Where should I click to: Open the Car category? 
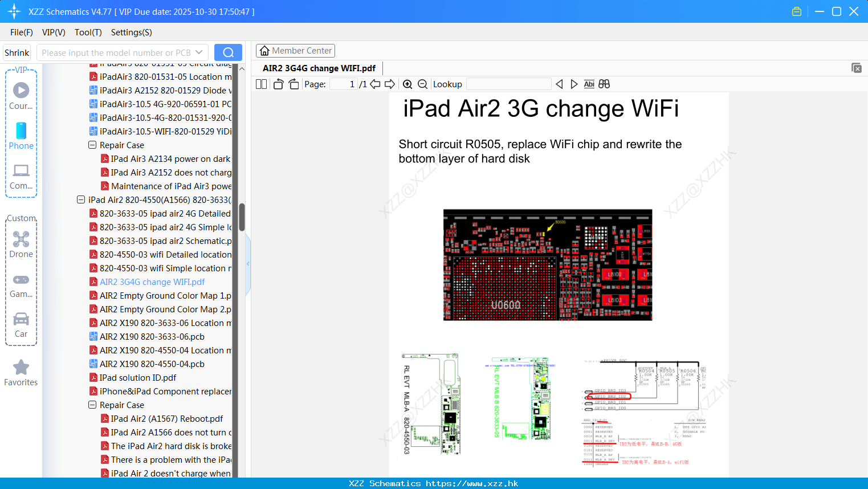coord(21,325)
